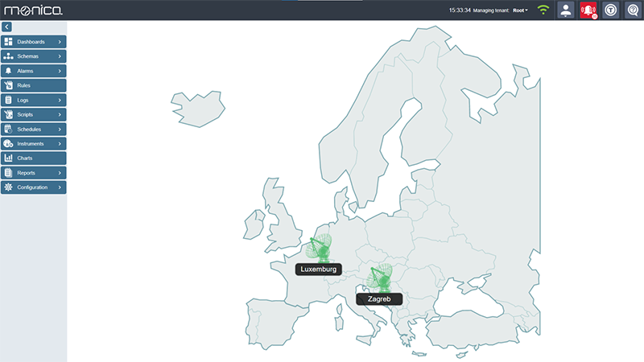
Task: Collapse the left sidebar with the back arrow
Action: (x=7, y=27)
